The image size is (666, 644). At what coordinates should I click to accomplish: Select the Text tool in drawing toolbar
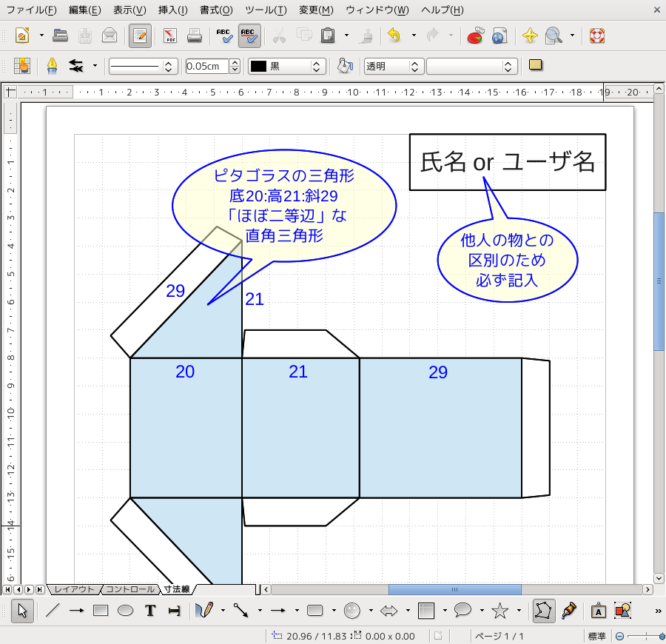(x=150, y=611)
